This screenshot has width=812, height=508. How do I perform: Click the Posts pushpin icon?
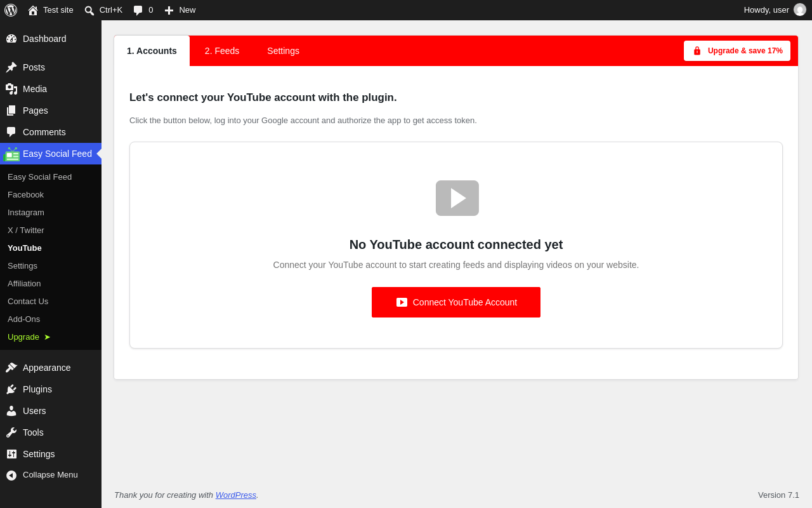pos(11,67)
